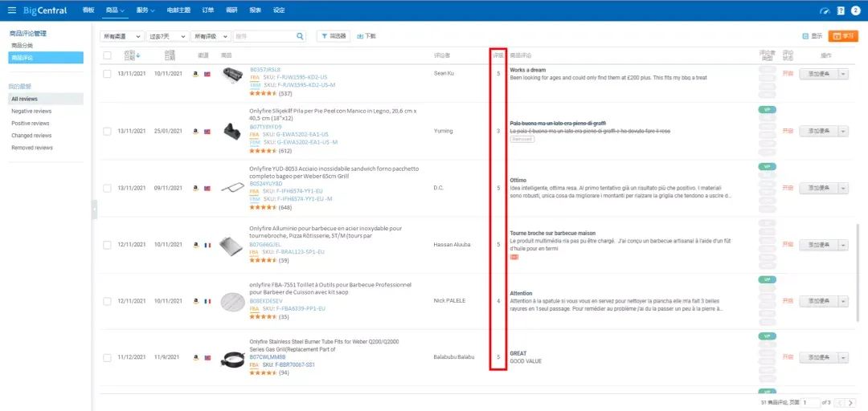Expand action arrow on Balabubu Balabu row
Viewport: 868px width, 411px height.
pyautogui.click(x=844, y=358)
